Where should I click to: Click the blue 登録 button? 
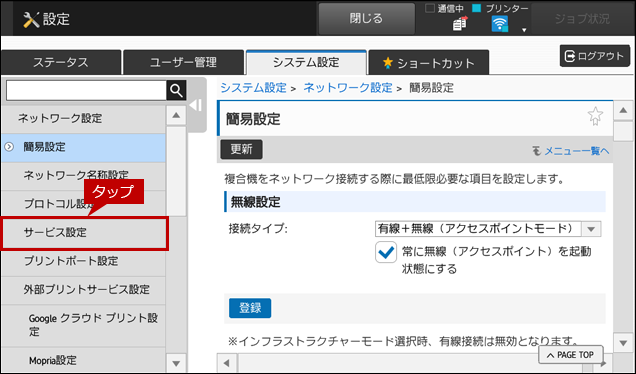tap(250, 308)
